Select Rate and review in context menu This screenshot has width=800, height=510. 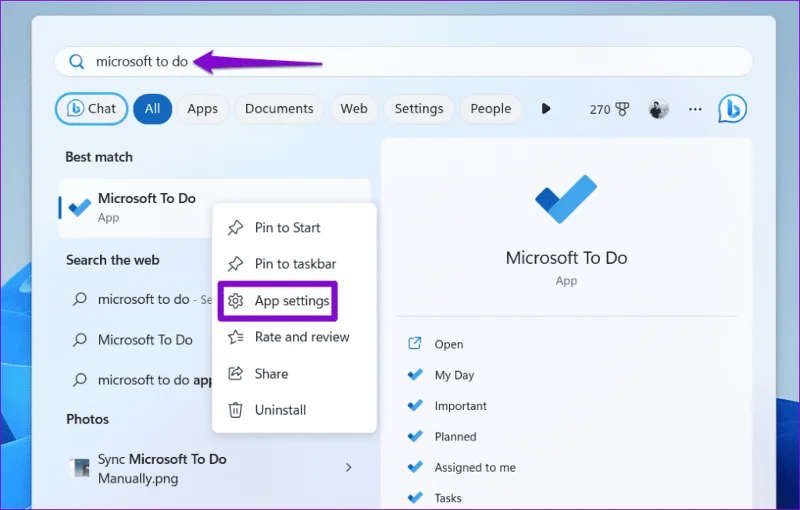point(294,337)
